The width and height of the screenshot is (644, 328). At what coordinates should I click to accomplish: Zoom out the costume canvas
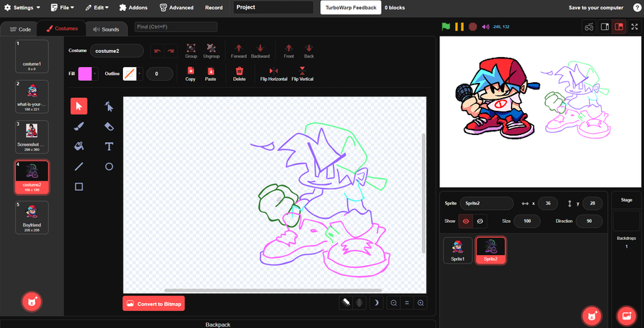[394, 303]
